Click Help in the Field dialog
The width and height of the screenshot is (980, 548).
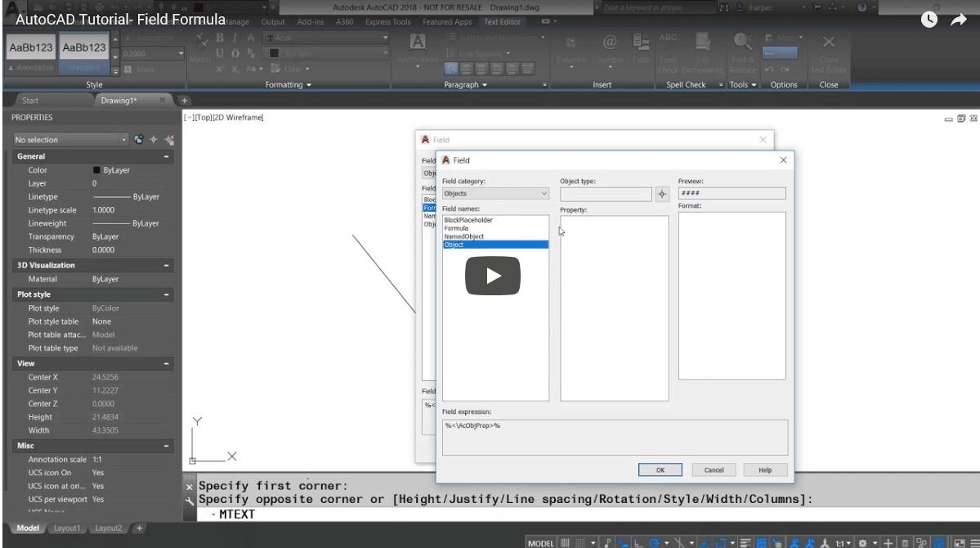coord(765,469)
